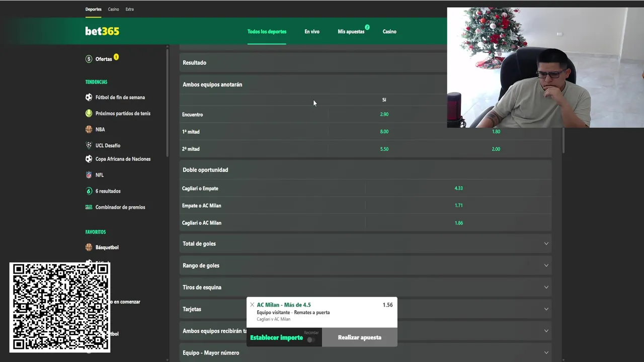Click the Básquetbol favorites icon
This screenshot has height=362, width=644.
(89, 247)
